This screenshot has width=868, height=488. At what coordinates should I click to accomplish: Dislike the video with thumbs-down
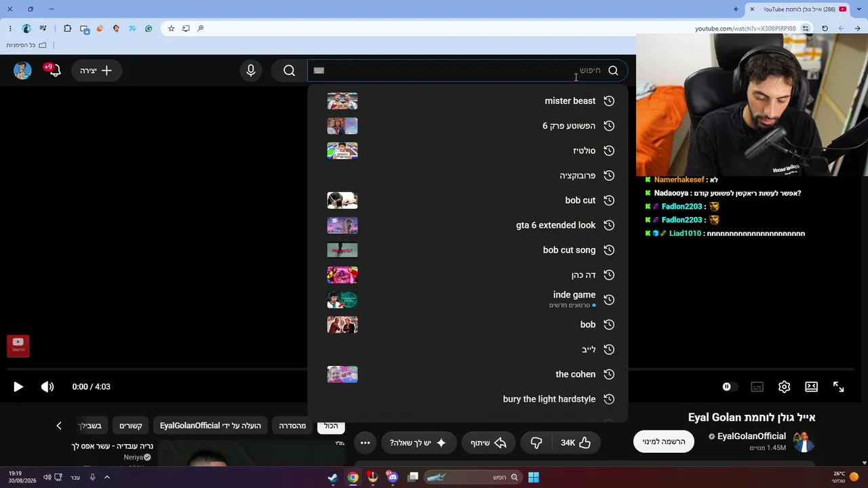pyautogui.click(x=536, y=443)
